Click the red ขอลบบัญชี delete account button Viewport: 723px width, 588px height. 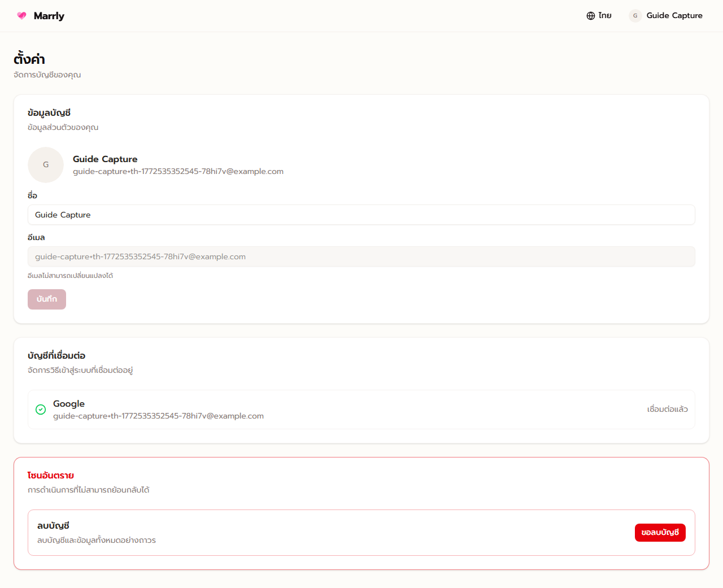[x=660, y=532]
